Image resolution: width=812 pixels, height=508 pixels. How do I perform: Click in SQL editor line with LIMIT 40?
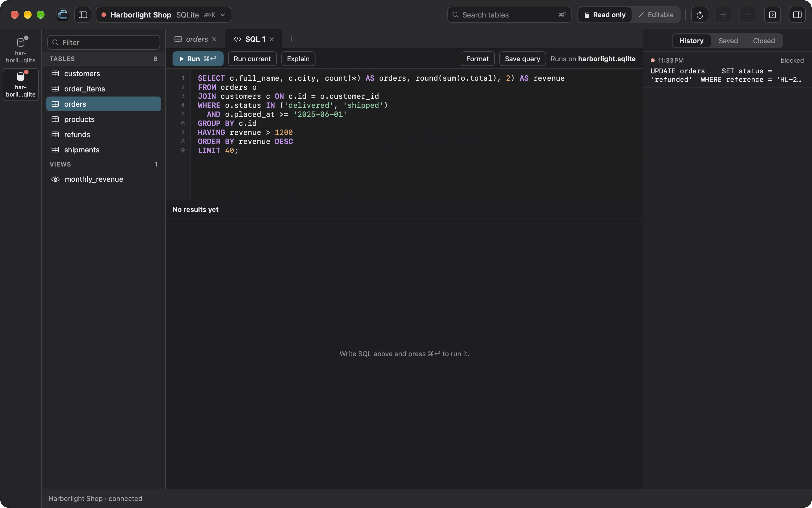click(218, 150)
